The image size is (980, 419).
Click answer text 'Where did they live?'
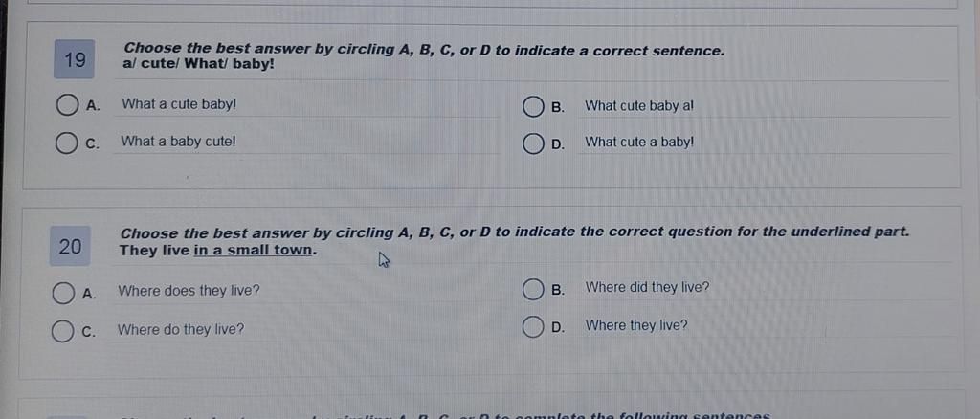coord(648,288)
